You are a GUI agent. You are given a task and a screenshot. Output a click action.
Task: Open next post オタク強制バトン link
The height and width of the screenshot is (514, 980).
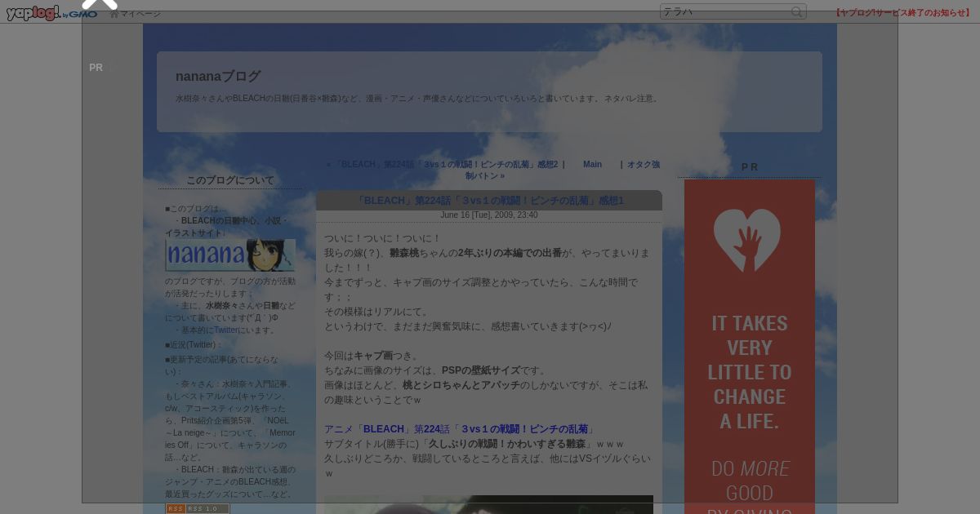pyautogui.click(x=563, y=170)
